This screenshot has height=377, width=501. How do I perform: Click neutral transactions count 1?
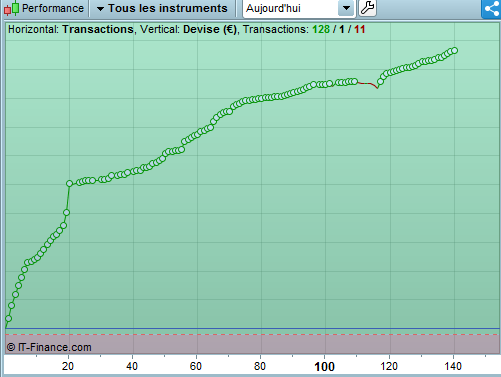(342, 29)
